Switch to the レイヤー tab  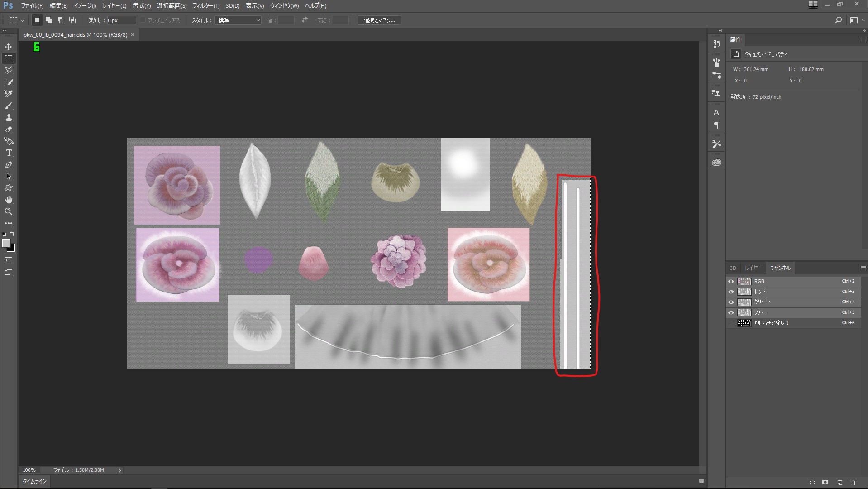pyautogui.click(x=753, y=268)
